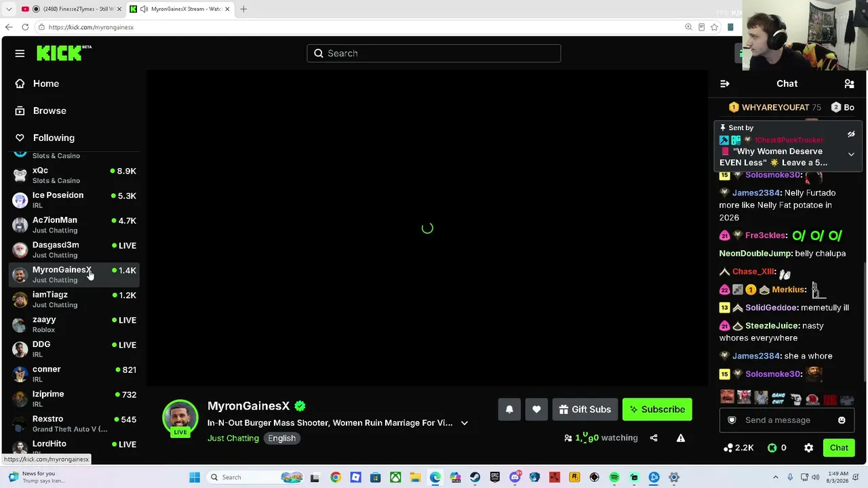The height and width of the screenshot is (488, 868).
Task: Open the emoji picker in chat input
Action: tap(842, 420)
